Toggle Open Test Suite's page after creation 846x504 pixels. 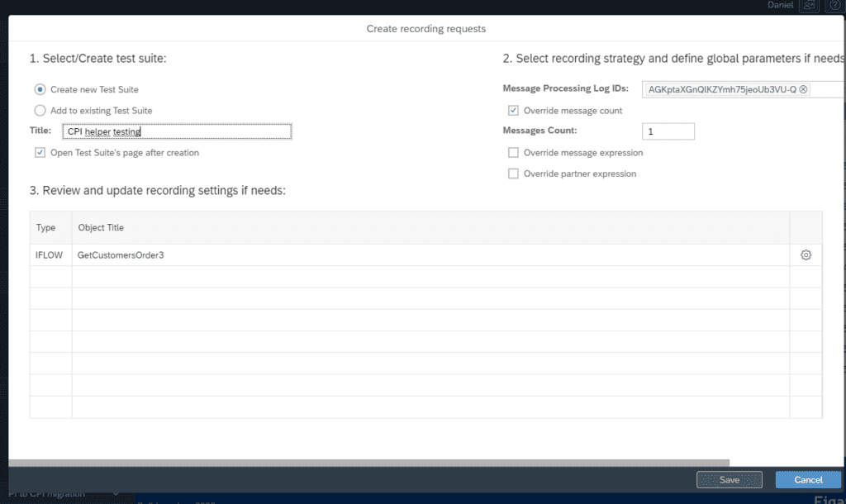coord(40,153)
